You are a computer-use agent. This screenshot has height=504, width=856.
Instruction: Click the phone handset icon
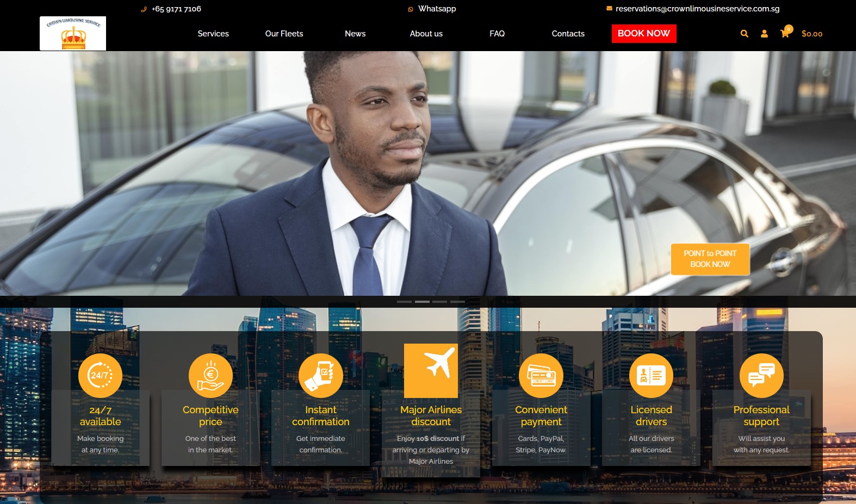point(144,9)
